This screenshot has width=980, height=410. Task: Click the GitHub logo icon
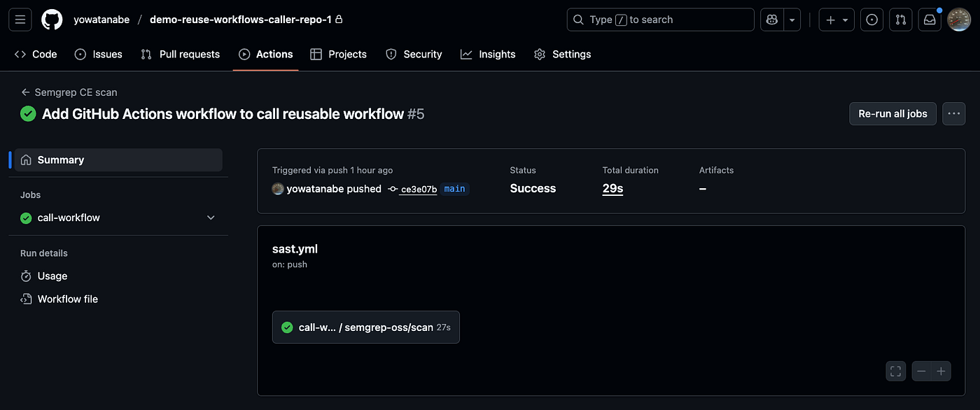52,20
